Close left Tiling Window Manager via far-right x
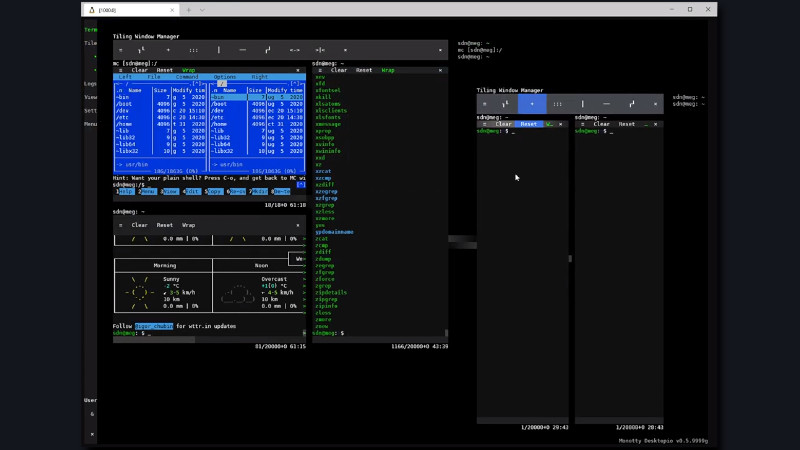The height and width of the screenshot is (450, 800). (x=440, y=50)
